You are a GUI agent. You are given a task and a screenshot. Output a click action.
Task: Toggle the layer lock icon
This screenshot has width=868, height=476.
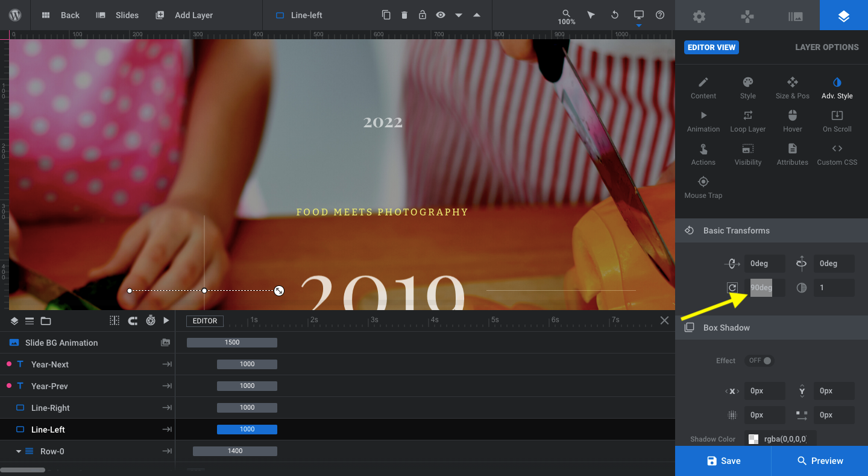[423, 15]
